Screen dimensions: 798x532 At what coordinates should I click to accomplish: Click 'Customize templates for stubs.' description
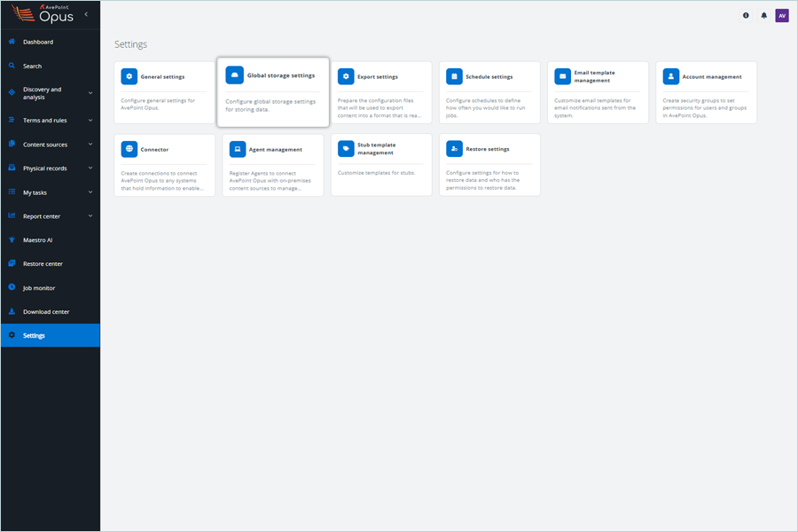pyautogui.click(x=376, y=173)
